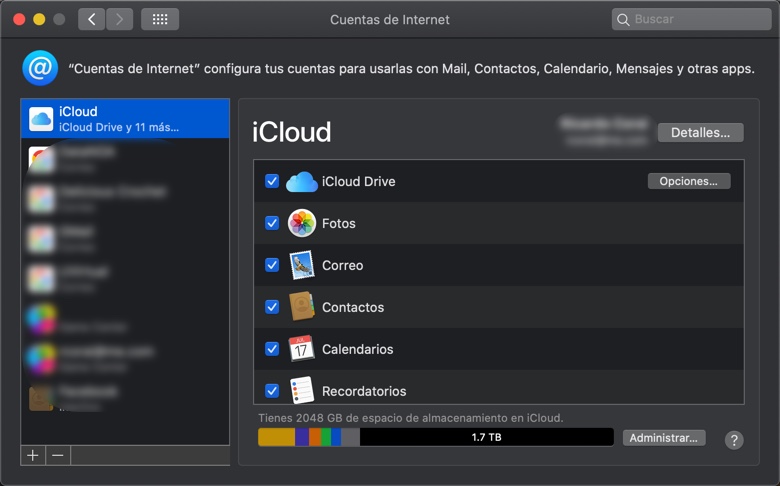The image size is (780, 486).
Task: Click the Contactos label text
Action: coord(353,307)
